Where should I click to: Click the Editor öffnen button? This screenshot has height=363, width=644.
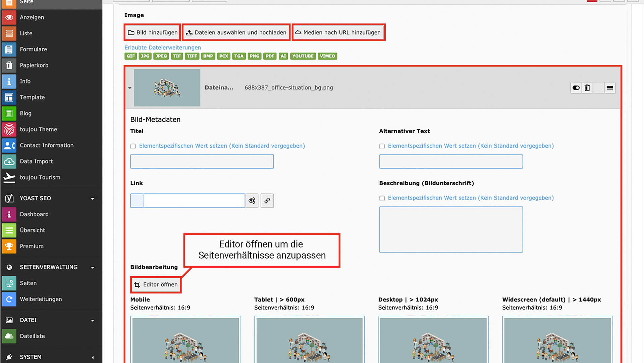pos(156,285)
